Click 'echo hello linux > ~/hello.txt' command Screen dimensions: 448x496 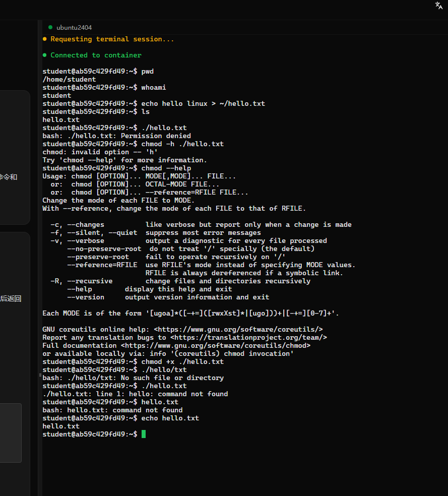154,104
